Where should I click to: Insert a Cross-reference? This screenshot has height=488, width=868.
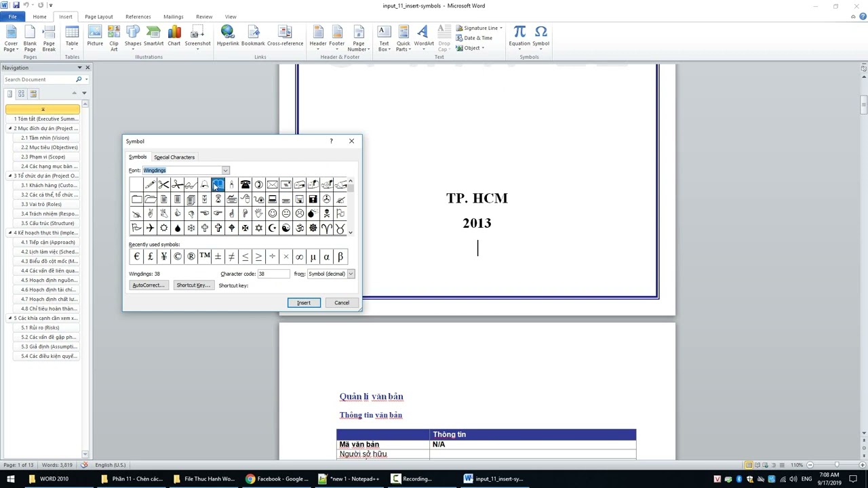(285, 37)
